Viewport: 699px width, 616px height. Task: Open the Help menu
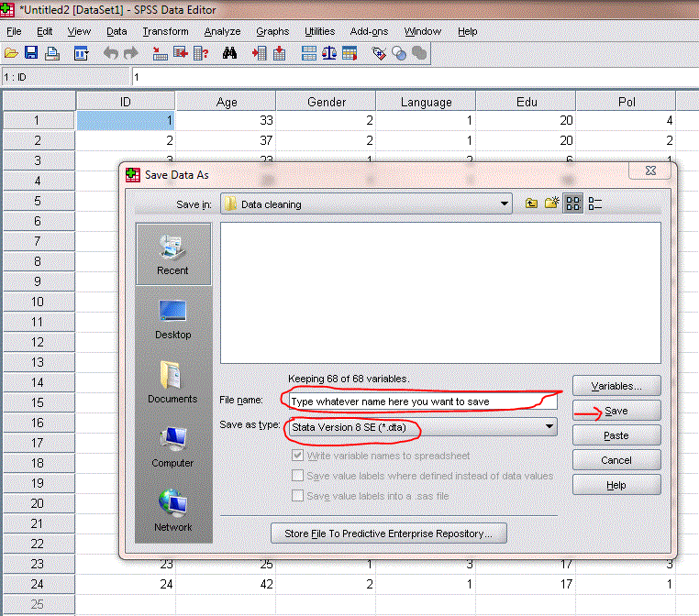pos(467,31)
